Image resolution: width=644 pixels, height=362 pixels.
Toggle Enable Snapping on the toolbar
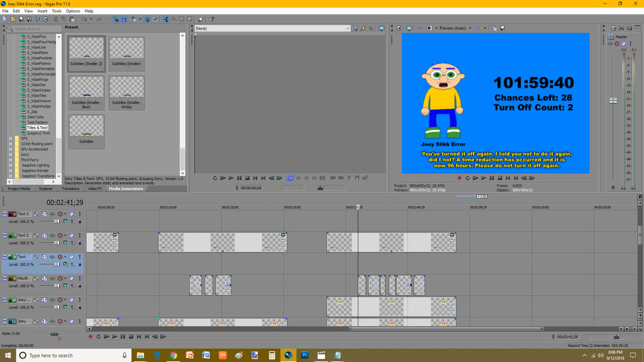(x=115, y=19)
